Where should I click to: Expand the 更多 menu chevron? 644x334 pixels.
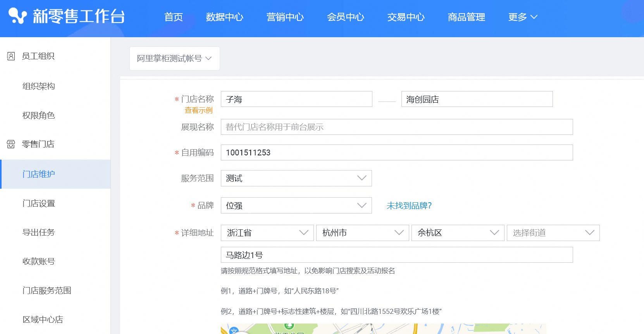pyautogui.click(x=534, y=17)
